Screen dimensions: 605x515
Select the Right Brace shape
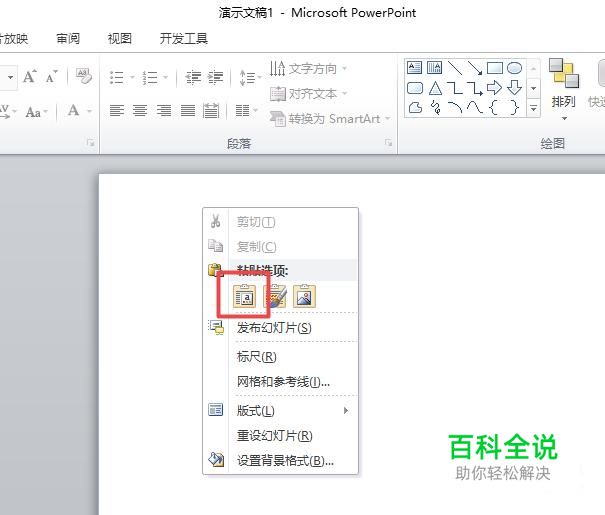point(514,107)
